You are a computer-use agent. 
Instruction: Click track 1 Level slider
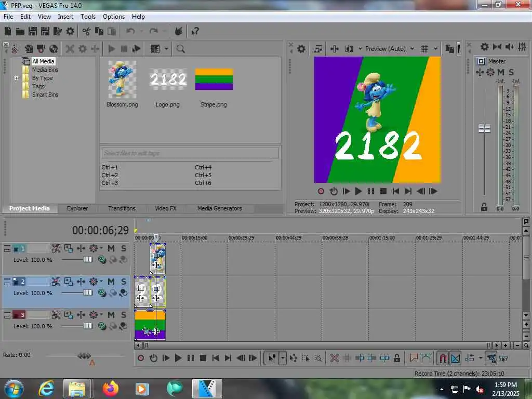(87, 260)
